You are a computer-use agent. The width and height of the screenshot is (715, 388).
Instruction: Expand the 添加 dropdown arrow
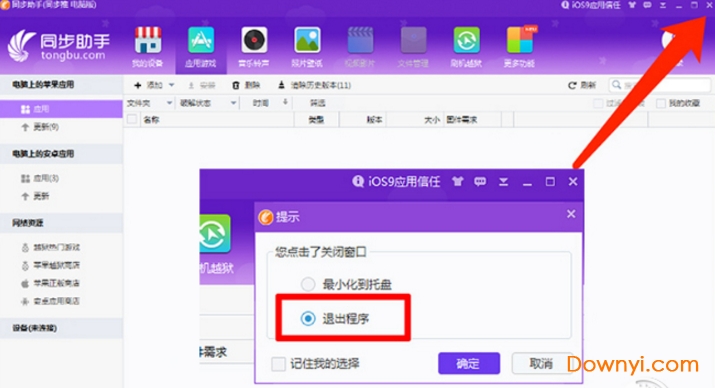pyautogui.click(x=171, y=85)
